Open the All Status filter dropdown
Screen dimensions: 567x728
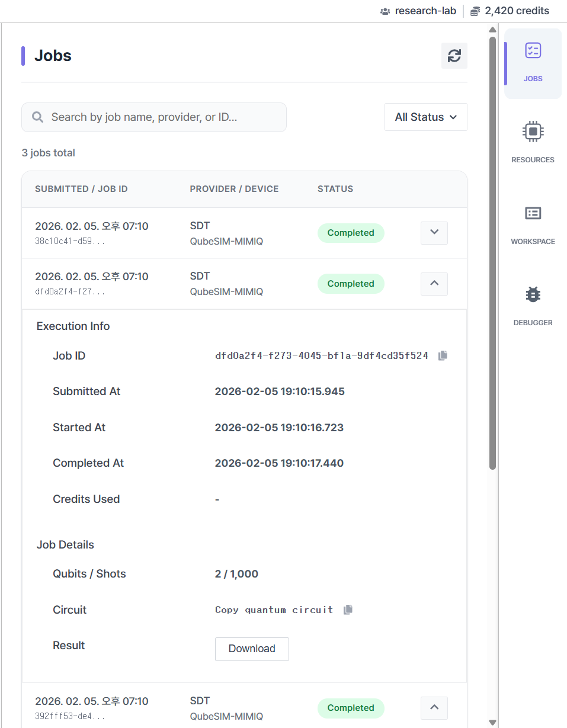425,117
